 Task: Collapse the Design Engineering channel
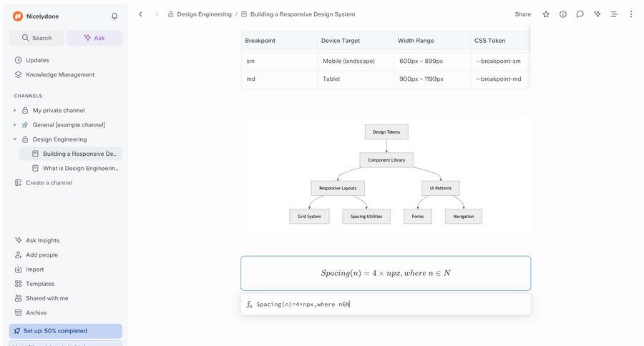tap(15, 139)
